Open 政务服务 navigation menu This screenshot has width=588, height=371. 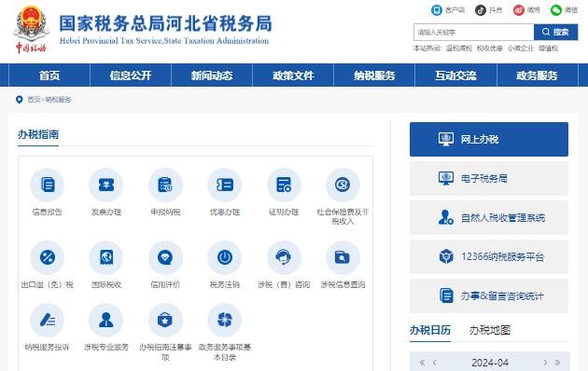point(537,76)
